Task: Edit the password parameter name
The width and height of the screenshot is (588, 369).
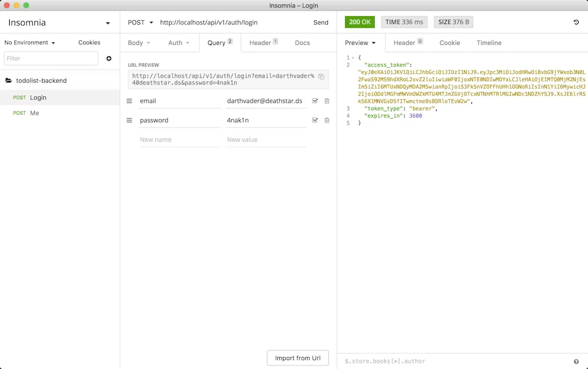Action: click(179, 120)
